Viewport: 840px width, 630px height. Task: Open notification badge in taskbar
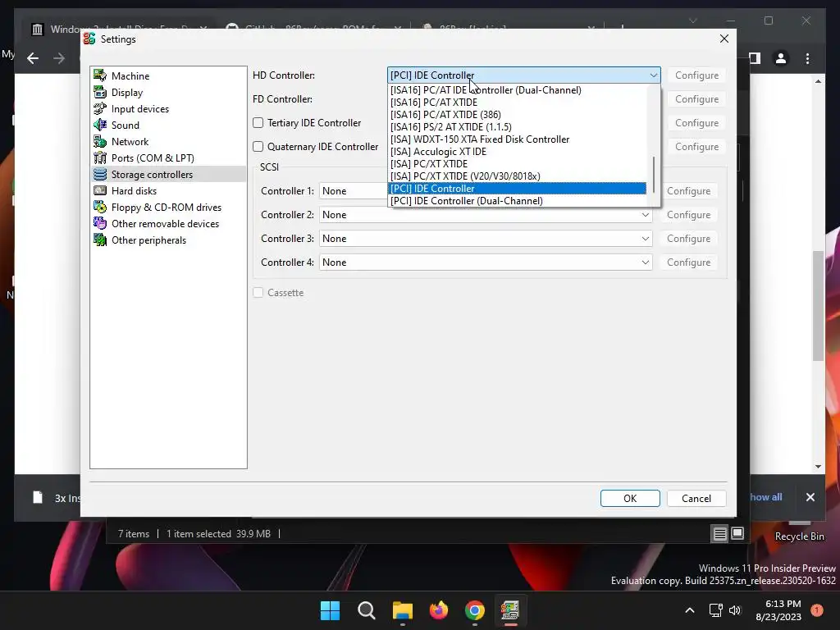[x=817, y=610]
